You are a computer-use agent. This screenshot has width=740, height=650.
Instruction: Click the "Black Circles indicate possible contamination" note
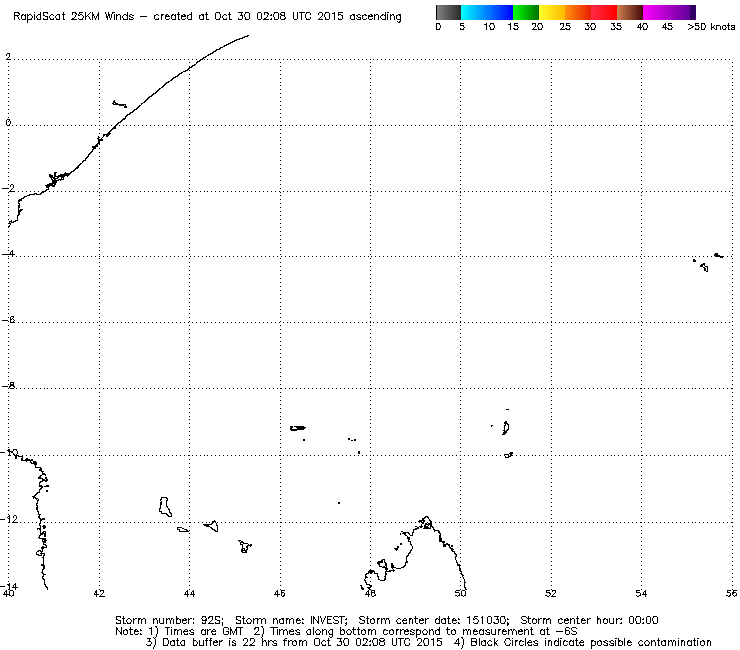(590, 642)
